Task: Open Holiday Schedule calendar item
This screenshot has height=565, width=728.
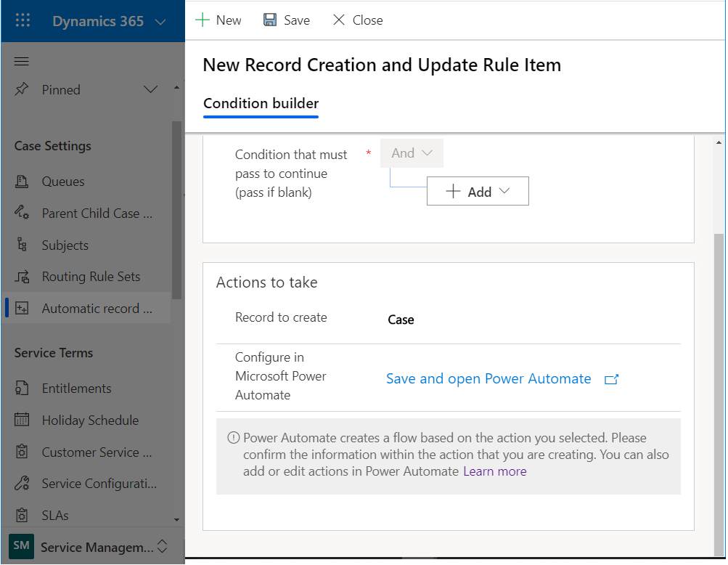Action: tap(90, 420)
